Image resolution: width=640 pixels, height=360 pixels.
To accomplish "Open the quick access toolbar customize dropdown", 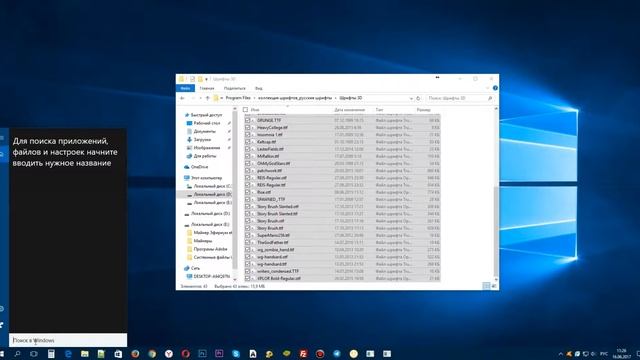I will tap(207, 79).
